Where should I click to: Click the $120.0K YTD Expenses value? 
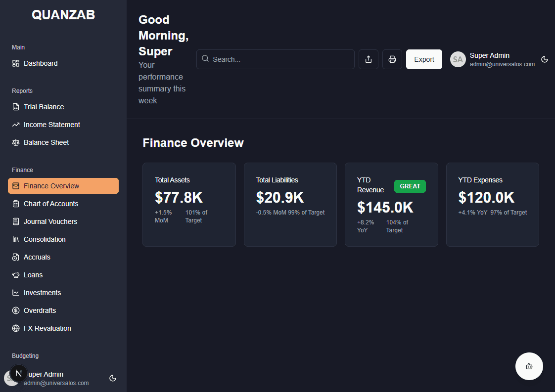point(486,197)
